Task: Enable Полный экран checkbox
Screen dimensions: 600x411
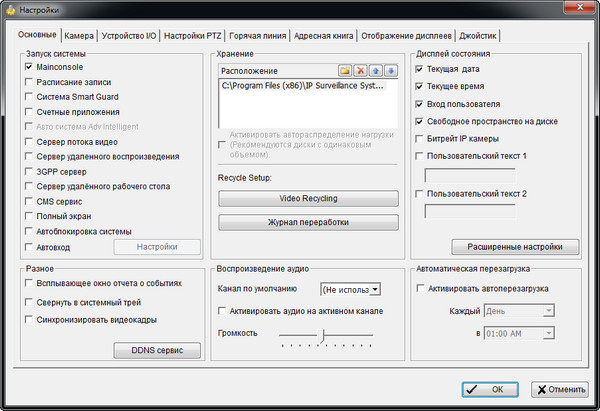Action: [x=30, y=216]
